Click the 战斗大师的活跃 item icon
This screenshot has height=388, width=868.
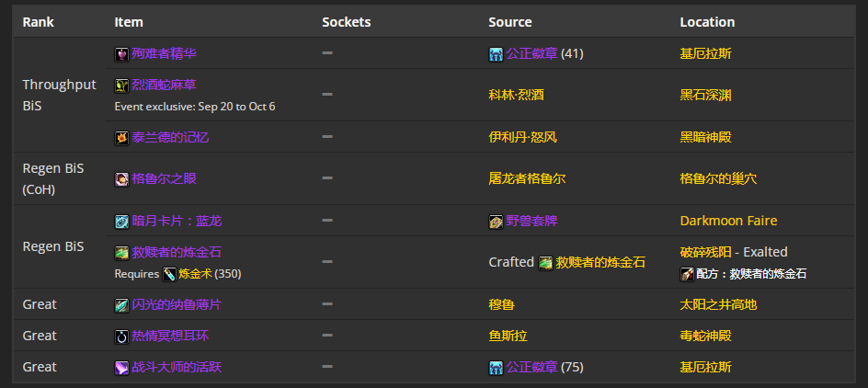coord(121,368)
